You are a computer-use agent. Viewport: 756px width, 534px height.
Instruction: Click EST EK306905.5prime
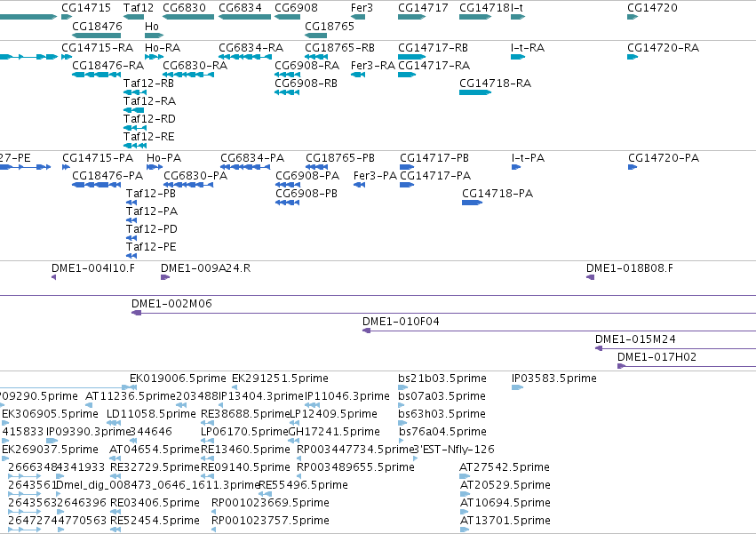(50, 414)
